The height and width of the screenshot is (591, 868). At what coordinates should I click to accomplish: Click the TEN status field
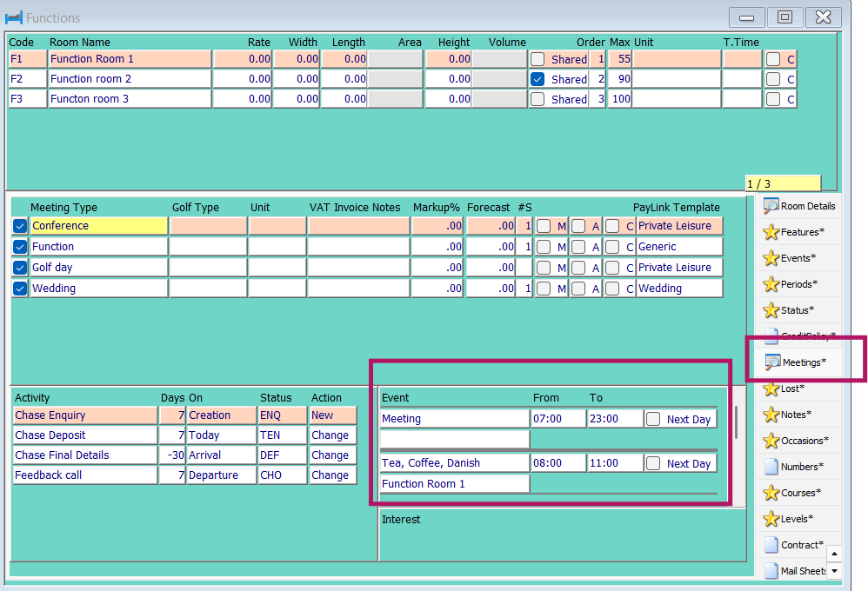(283, 435)
